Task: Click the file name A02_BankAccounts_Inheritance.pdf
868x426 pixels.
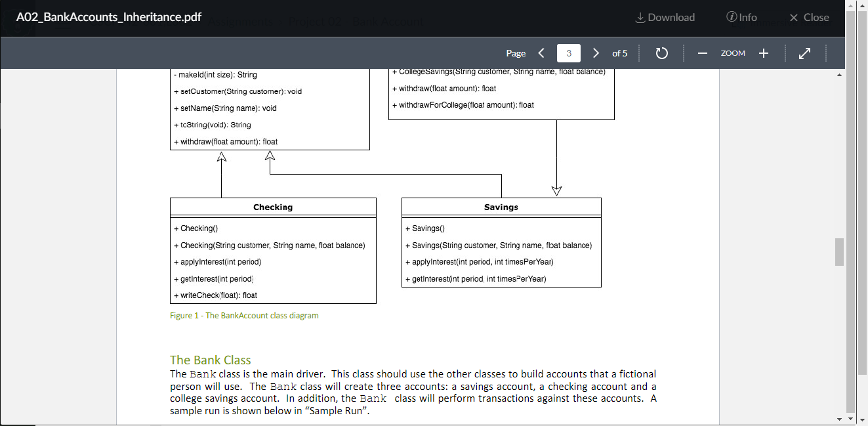Action: [109, 17]
